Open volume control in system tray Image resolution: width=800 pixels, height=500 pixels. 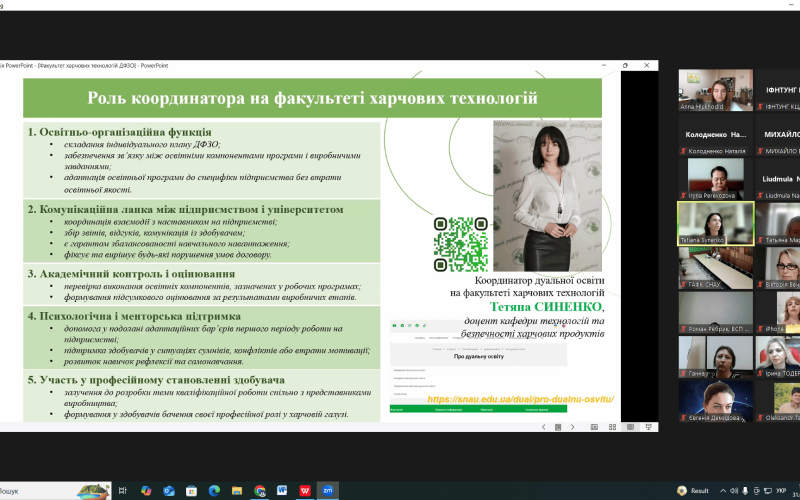pos(734,491)
